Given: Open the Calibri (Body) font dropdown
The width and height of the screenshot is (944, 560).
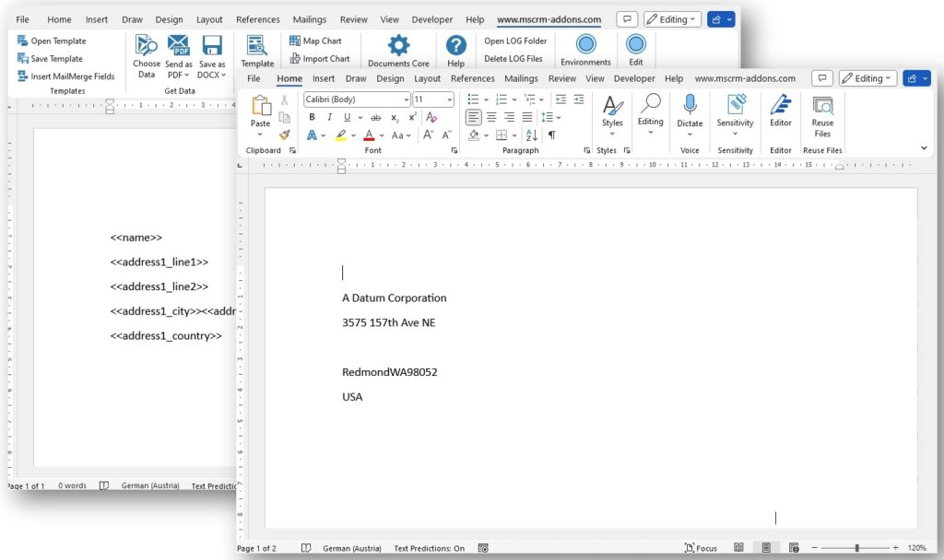Looking at the screenshot, I should coord(357,99).
